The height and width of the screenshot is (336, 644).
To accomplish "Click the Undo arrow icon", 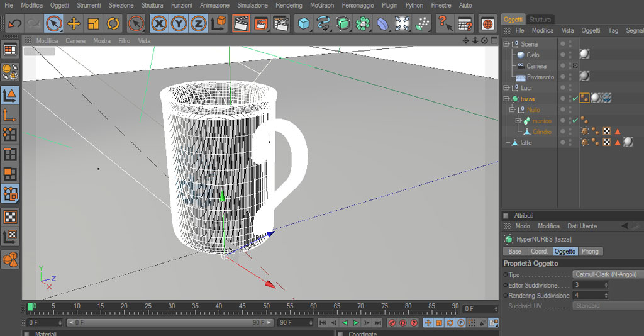I will click(14, 24).
